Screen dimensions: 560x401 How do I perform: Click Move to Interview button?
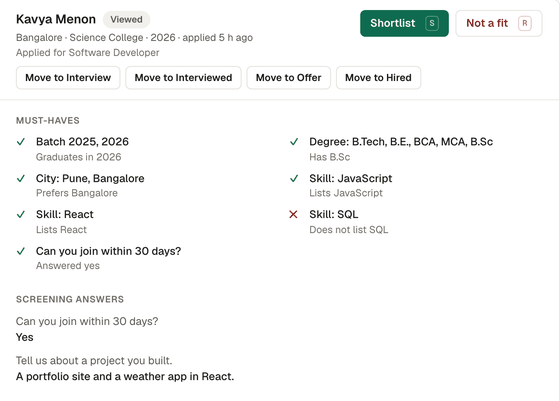(68, 77)
